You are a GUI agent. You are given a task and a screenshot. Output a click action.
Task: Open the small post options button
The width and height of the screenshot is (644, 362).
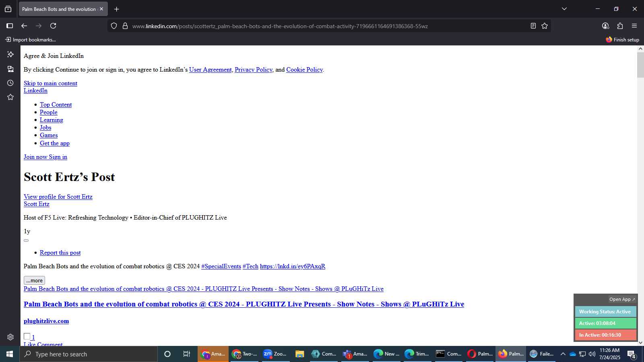(x=26, y=241)
